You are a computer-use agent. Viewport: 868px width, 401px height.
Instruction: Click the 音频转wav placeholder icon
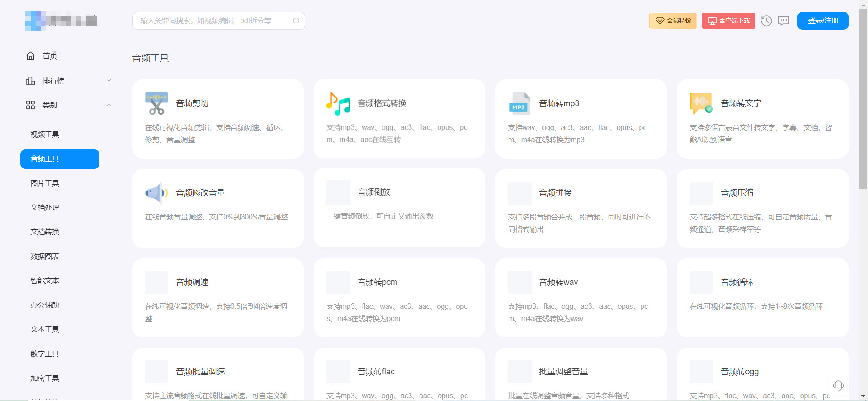[x=520, y=282]
